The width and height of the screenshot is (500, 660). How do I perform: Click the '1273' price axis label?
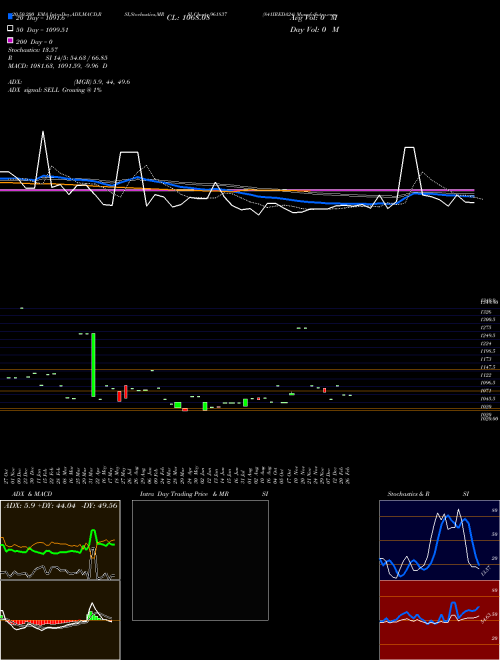point(486,327)
